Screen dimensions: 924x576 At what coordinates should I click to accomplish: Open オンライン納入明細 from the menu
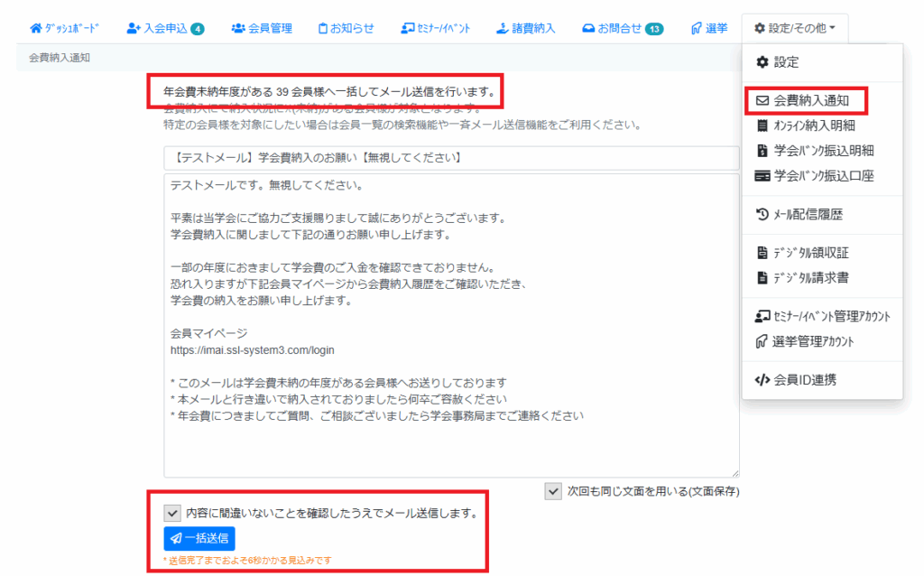[812, 125]
